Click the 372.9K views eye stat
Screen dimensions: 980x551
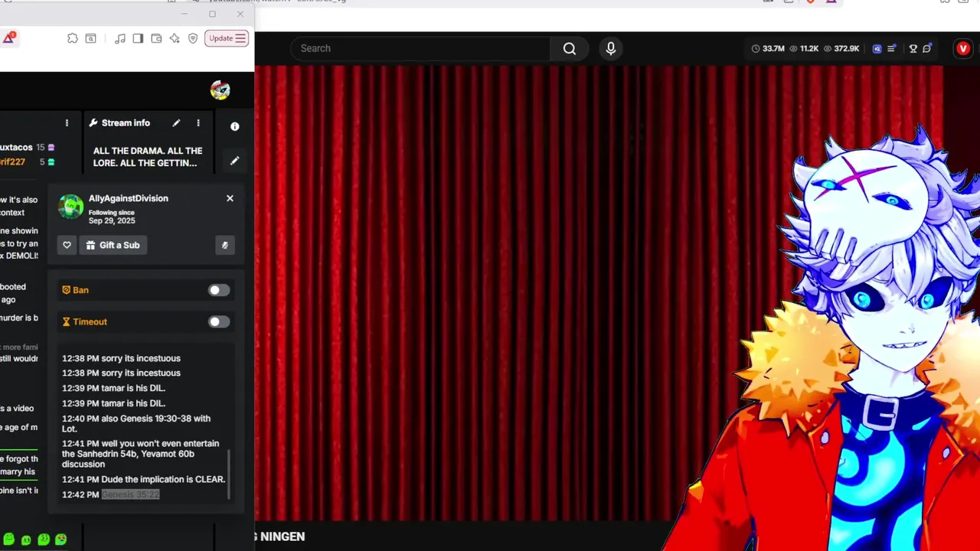point(841,48)
